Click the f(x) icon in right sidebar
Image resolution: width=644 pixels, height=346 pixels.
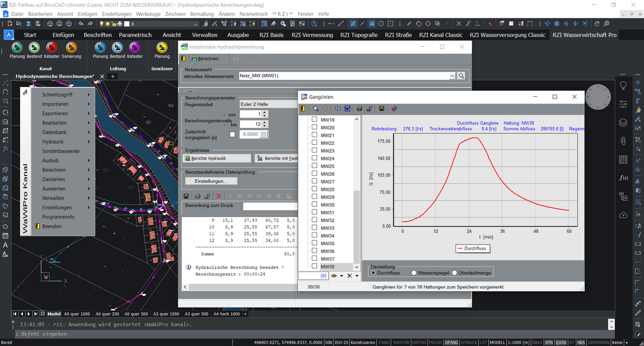pyautogui.click(x=623, y=178)
